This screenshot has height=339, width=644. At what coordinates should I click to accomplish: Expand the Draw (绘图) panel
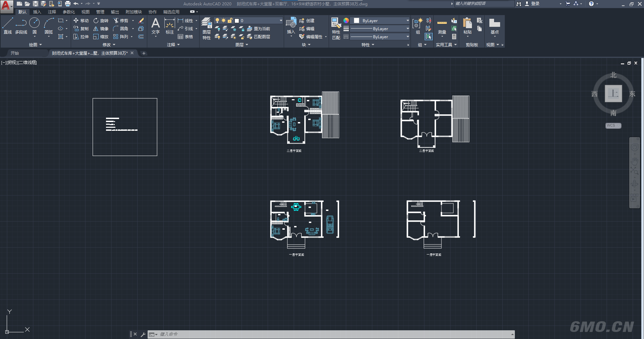[35, 45]
